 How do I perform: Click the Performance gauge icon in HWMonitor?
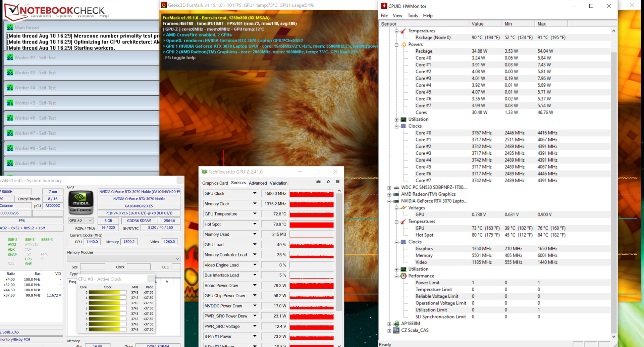[x=404, y=276]
